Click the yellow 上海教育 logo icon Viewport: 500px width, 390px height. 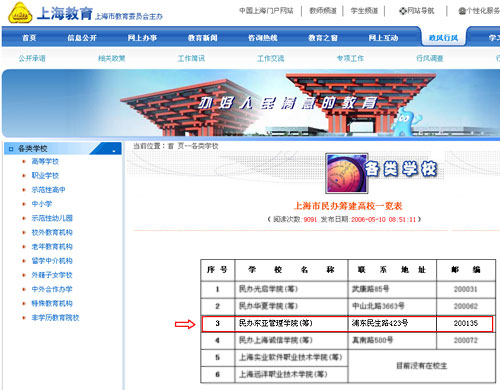[x=20, y=13]
